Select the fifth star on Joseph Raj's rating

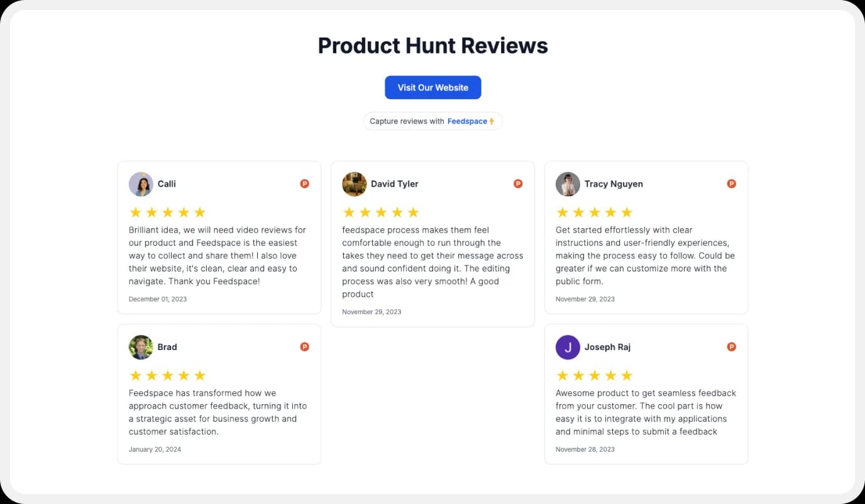(x=627, y=375)
